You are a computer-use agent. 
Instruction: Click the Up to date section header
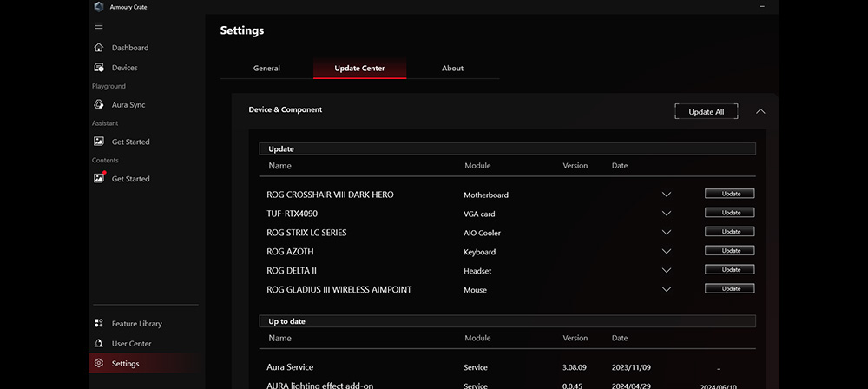(507, 321)
